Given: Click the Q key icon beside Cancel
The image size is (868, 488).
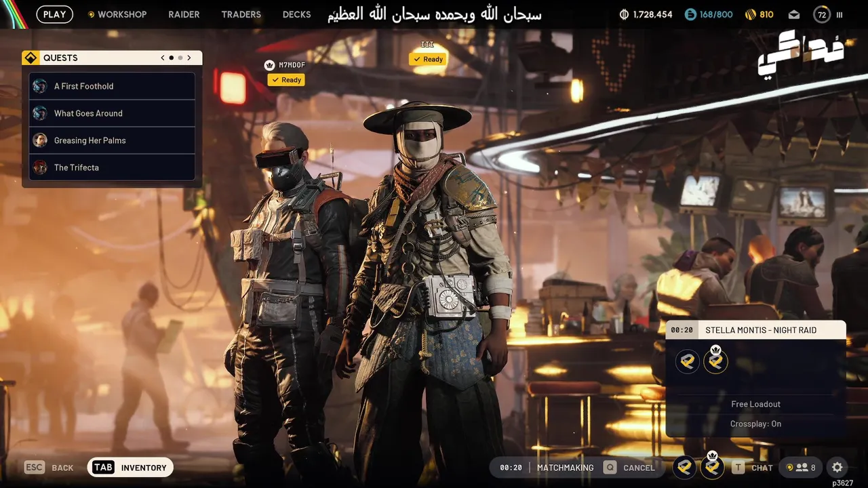Looking at the screenshot, I should click(610, 467).
